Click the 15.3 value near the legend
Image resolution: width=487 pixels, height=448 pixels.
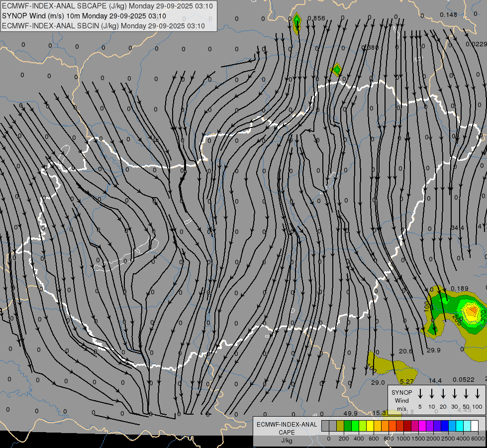[379, 413]
